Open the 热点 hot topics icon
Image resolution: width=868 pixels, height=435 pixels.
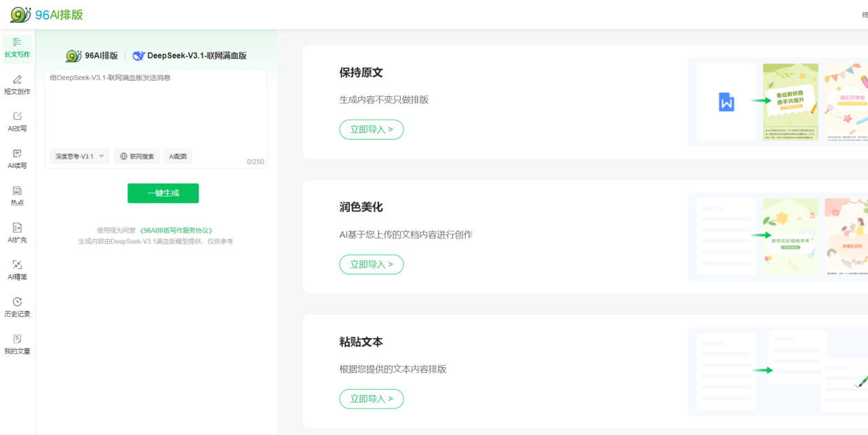point(17,191)
